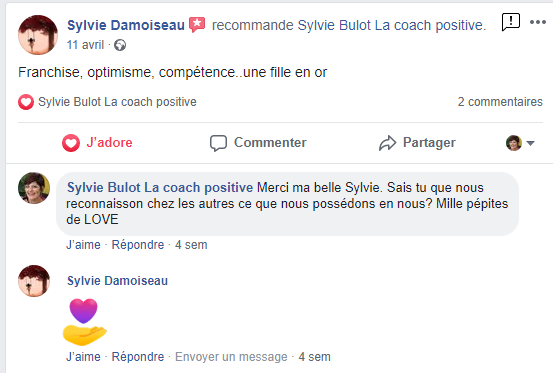
Task: Click Envoyer un message link
Action: tap(231, 357)
